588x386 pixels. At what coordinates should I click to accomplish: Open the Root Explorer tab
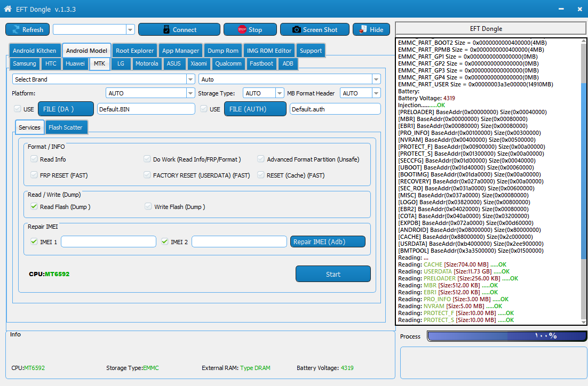pyautogui.click(x=134, y=51)
